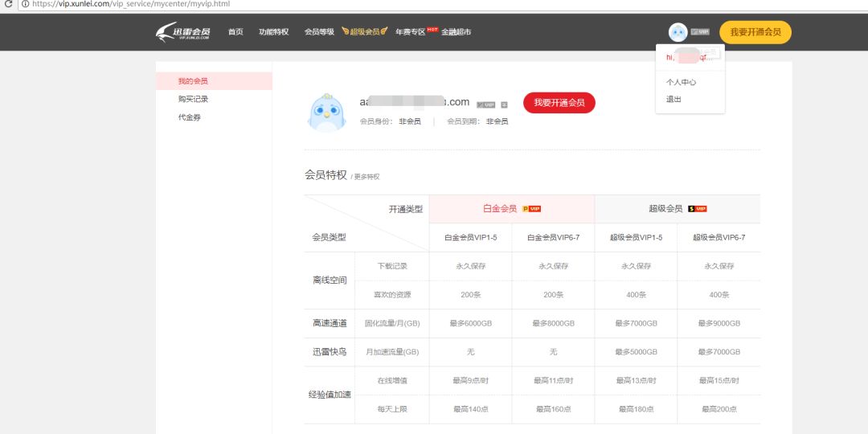The width and height of the screenshot is (868, 434).
Task: Reload the page using the browser refresh icon
Action: (x=8, y=4)
